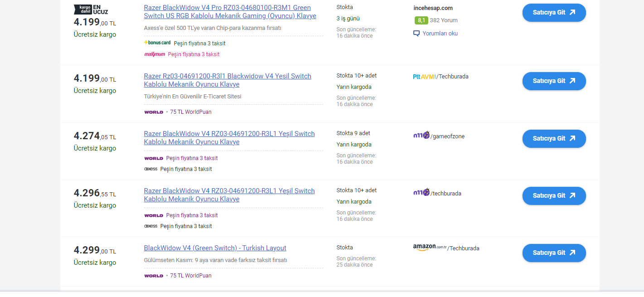
Task: Click price 4.274,05 TL
Action: [95, 136]
